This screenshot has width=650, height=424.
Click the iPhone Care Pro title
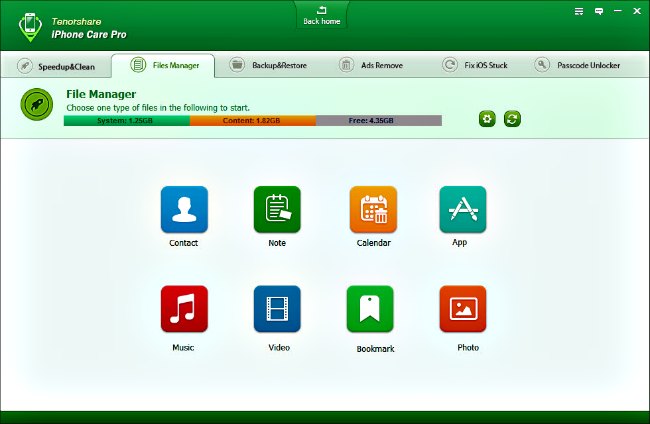[89, 34]
